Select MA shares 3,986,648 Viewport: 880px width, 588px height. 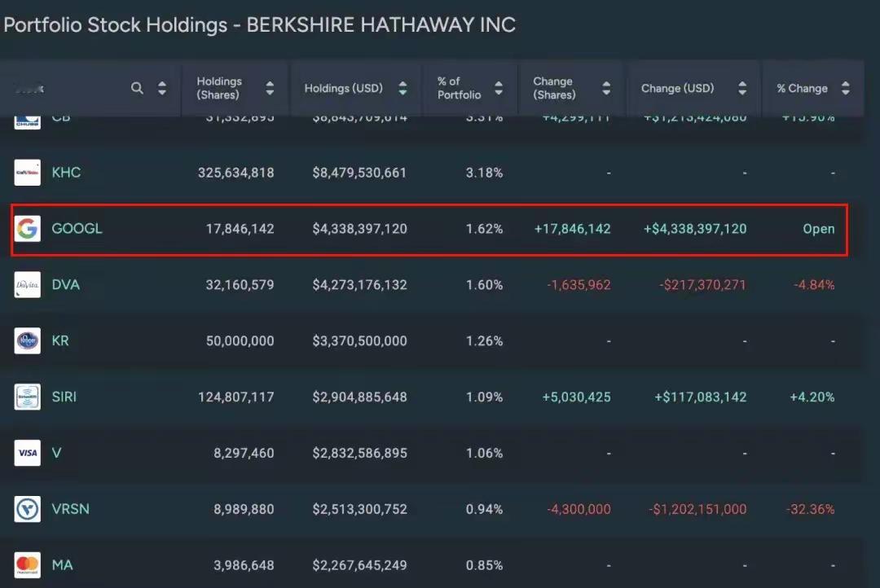click(244, 565)
